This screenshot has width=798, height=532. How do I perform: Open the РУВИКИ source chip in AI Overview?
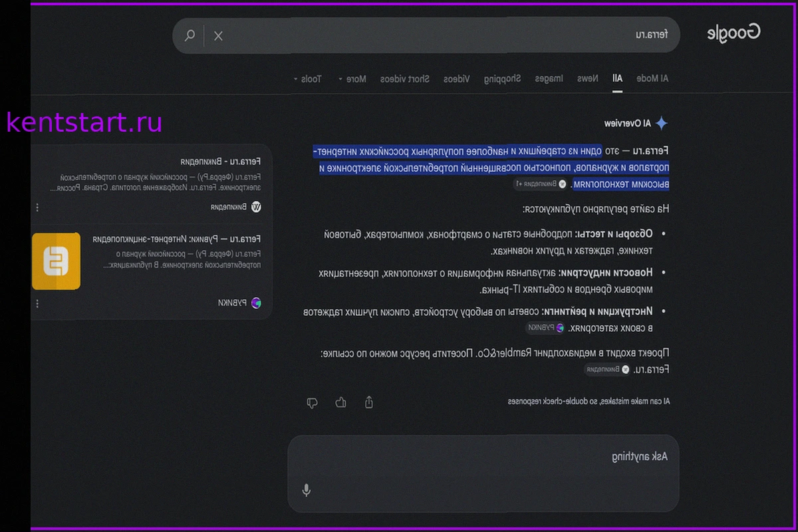[x=545, y=328]
